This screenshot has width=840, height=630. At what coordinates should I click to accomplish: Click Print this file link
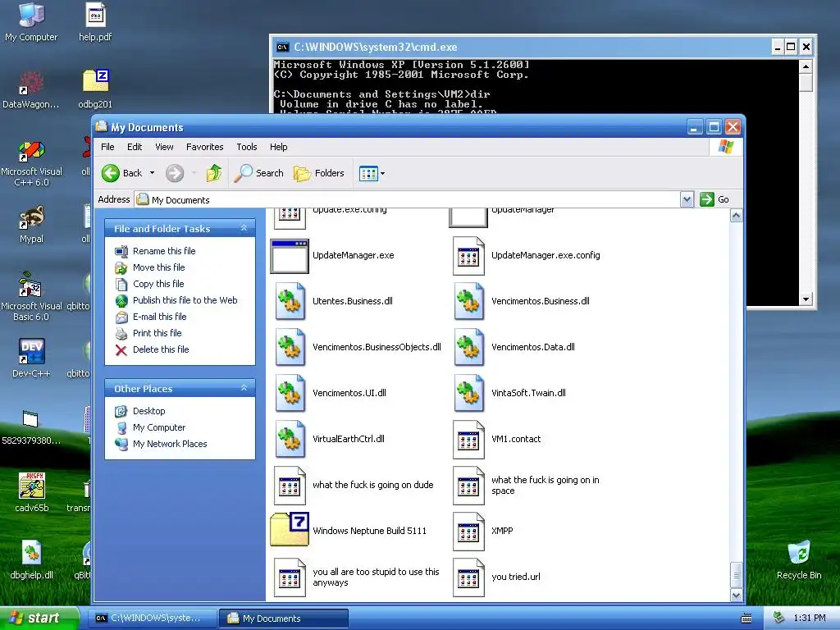[157, 333]
